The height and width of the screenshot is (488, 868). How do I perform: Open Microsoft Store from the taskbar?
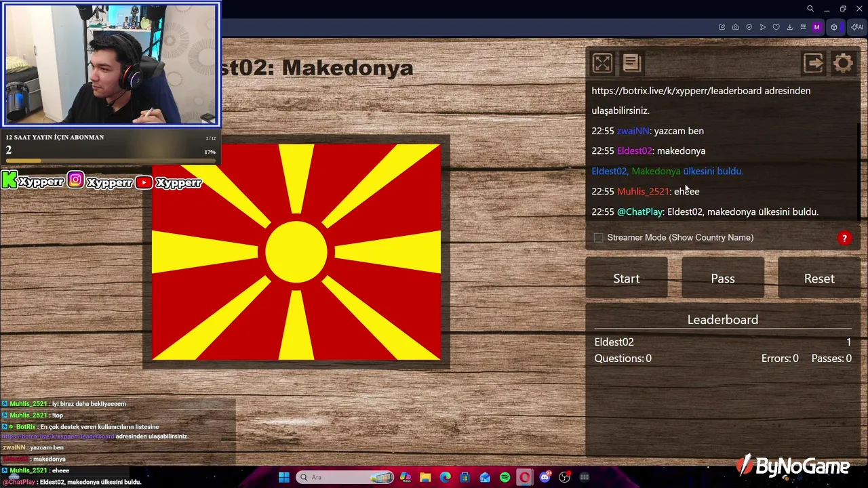click(465, 477)
